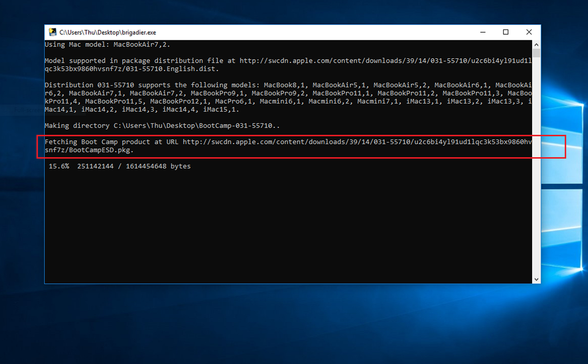Minimize the brigadier.exe console window
This screenshot has width=588, height=364.
(483, 32)
